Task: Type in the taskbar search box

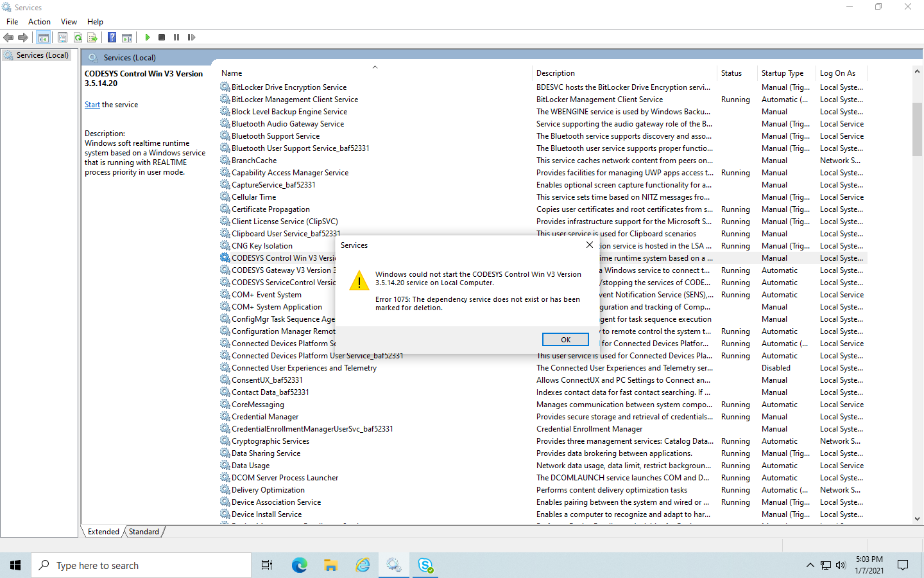Action: click(x=141, y=565)
